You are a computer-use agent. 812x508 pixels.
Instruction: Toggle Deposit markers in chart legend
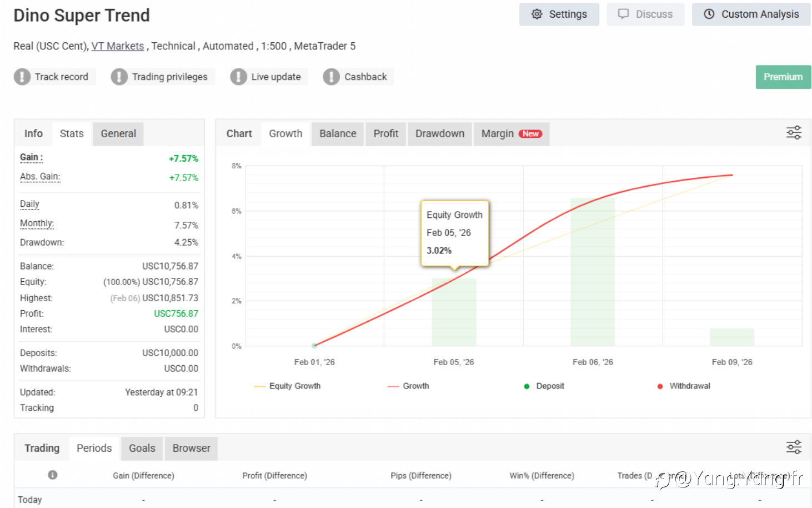[x=544, y=386]
